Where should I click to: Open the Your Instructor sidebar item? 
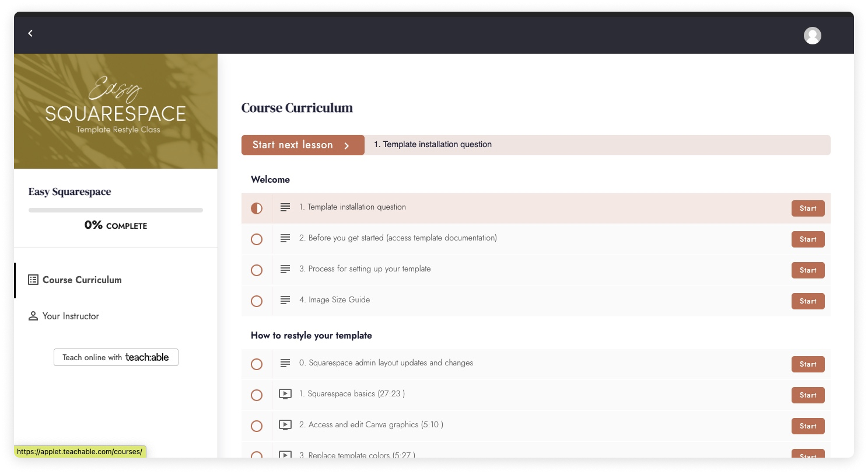70,316
